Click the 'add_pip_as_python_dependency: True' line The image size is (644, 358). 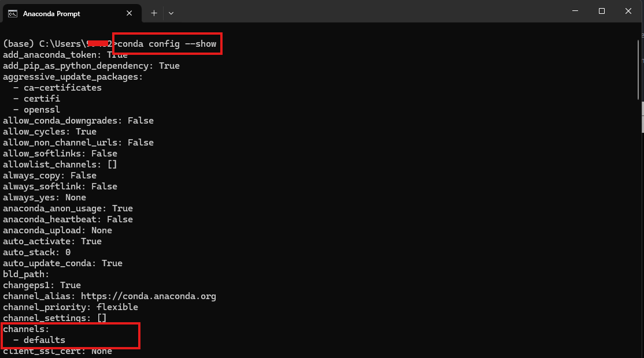click(91, 66)
